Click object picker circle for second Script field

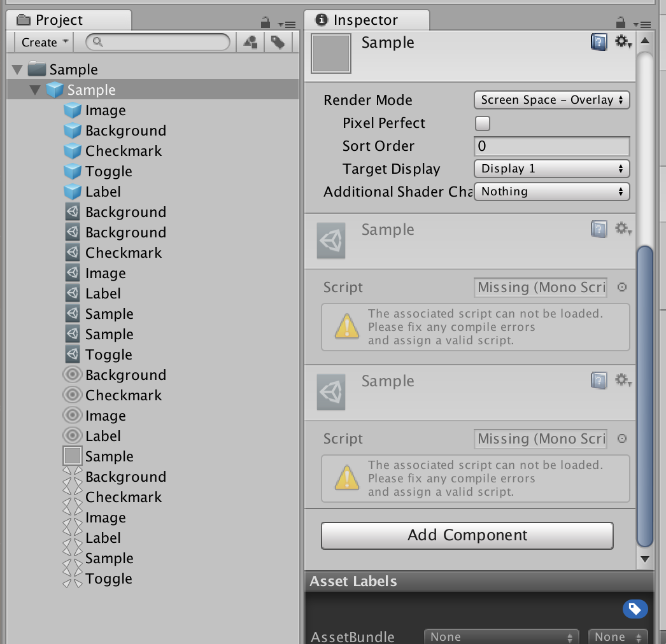622,438
